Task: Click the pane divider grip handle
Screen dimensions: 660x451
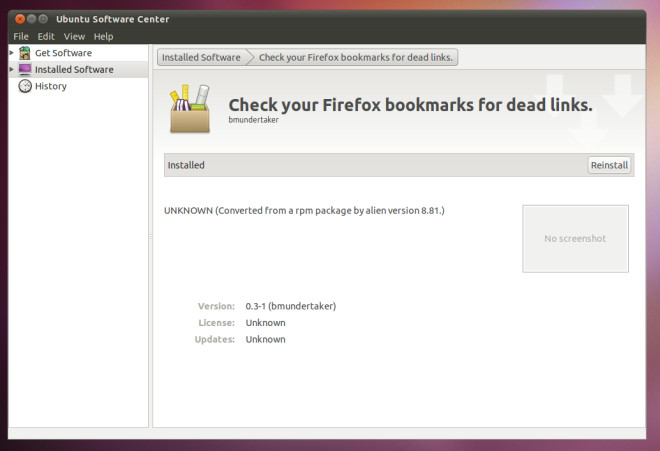Action: pyautogui.click(x=151, y=237)
